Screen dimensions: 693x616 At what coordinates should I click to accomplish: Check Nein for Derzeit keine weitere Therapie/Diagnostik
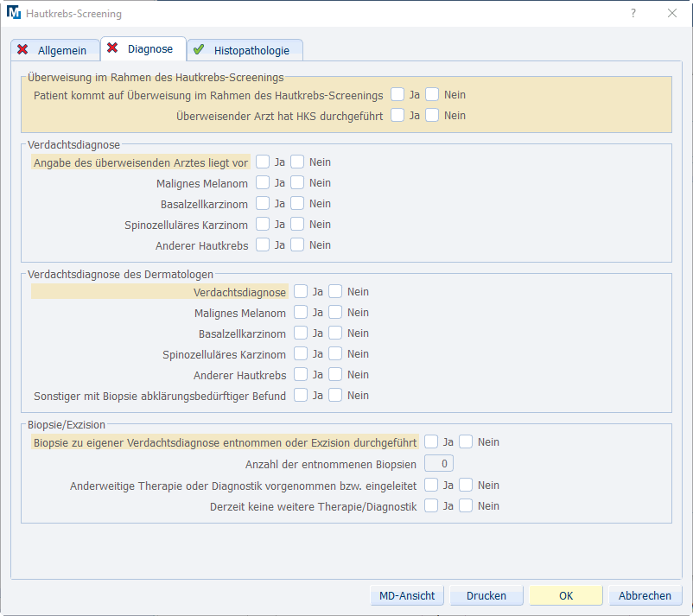[466, 506]
